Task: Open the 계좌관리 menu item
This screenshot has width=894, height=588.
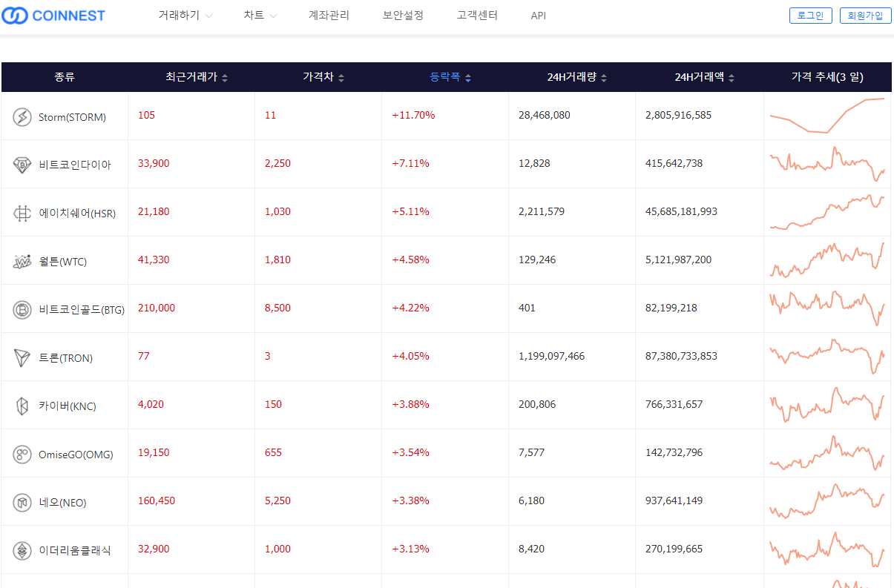Action: point(329,16)
